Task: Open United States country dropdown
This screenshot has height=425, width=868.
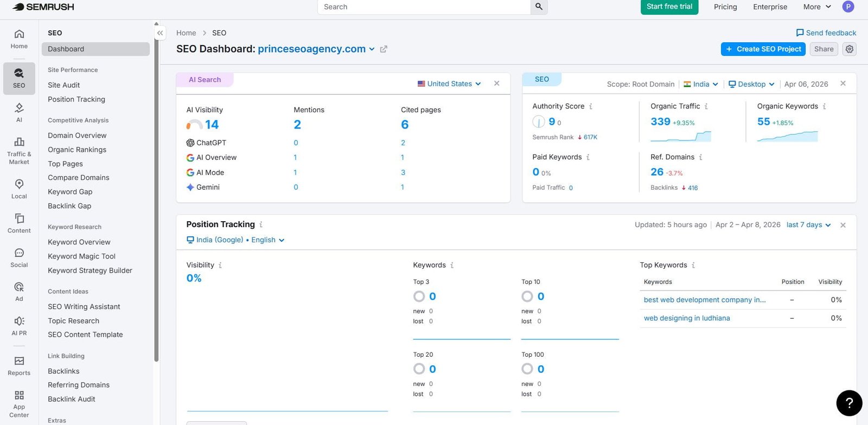Action: click(449, 83)
